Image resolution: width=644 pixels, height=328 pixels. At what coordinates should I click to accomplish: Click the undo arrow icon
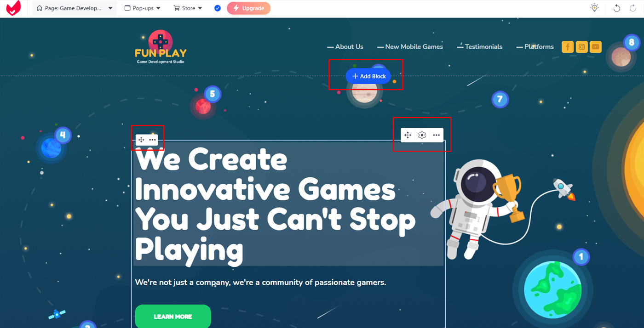coord(617,8)
